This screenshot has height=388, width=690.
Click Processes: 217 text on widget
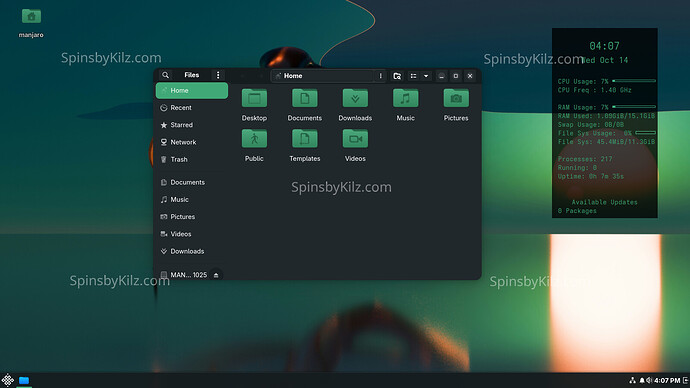pos(585,159)
